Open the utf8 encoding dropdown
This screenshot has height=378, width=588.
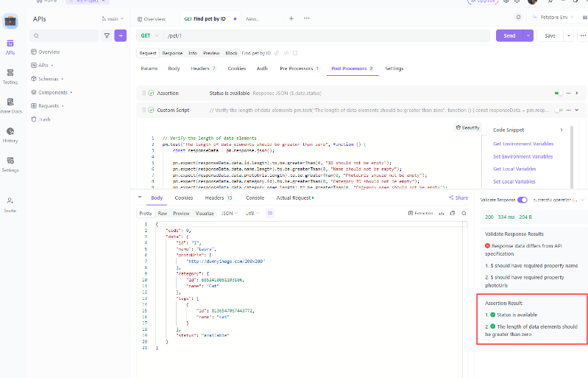(x=252, y=213)
